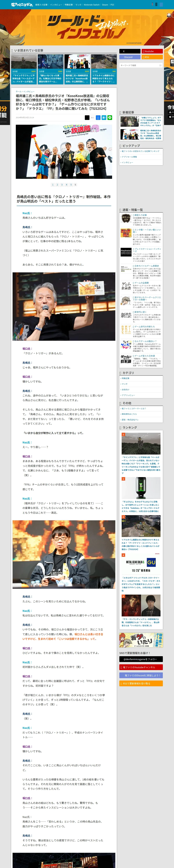Open the 水曜どうでしょう new article link
The width and height of the screenshot is (174, 868).
point(151,121)
